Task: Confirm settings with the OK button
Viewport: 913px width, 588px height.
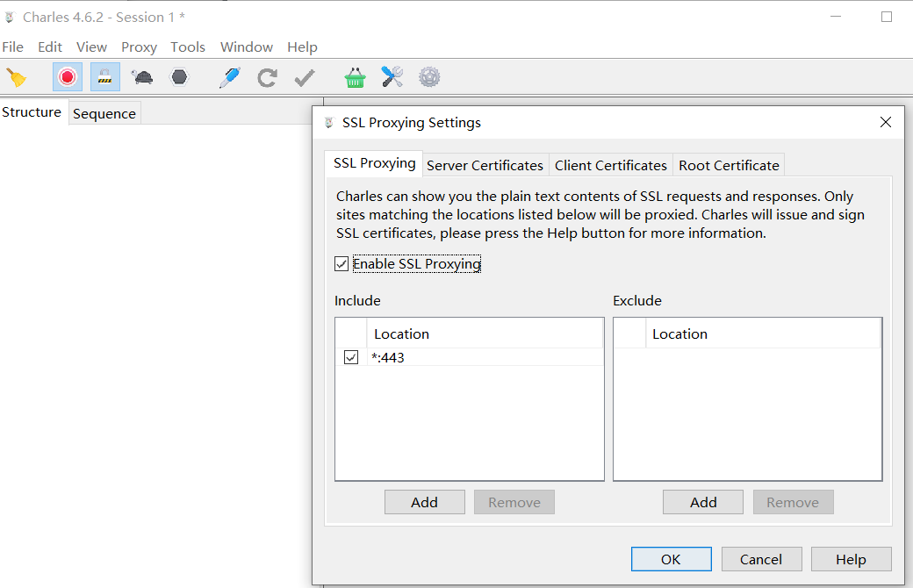Action: pyautogui.click(x=671, y=559)
